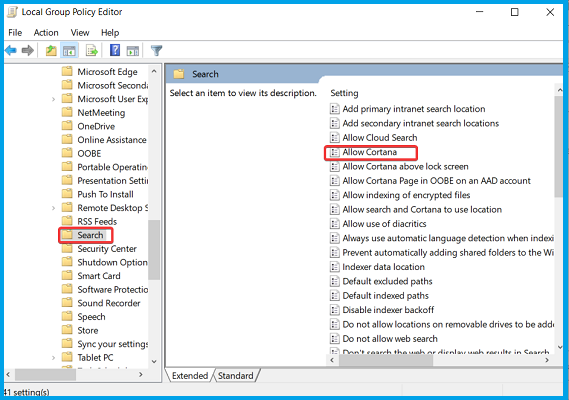Switch to the Extended tab

click(190, 376)
